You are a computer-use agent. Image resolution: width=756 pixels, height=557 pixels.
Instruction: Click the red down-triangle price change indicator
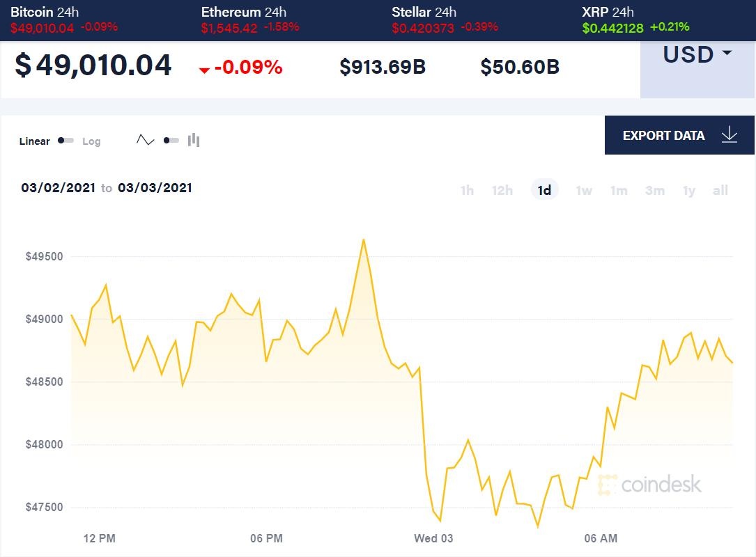pyautogui.click(x=204, y=70)
